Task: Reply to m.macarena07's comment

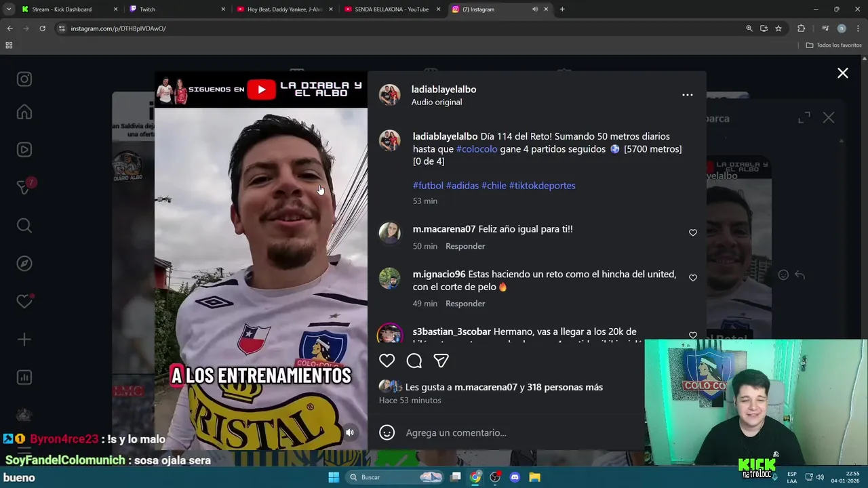Action: pyautogui.click(x=465, y=246)
